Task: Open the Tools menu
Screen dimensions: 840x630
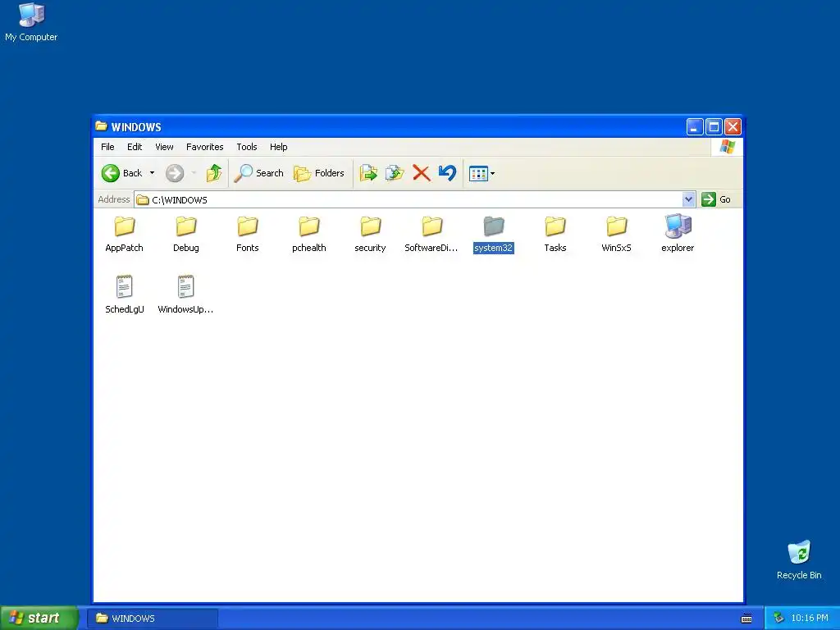Action: tap(247, 147)
